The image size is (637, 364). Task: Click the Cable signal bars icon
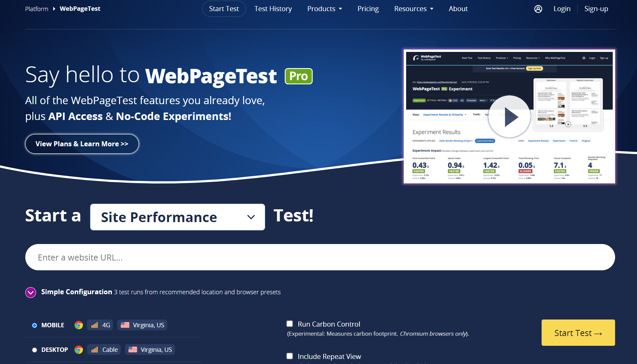click(95, 350)
